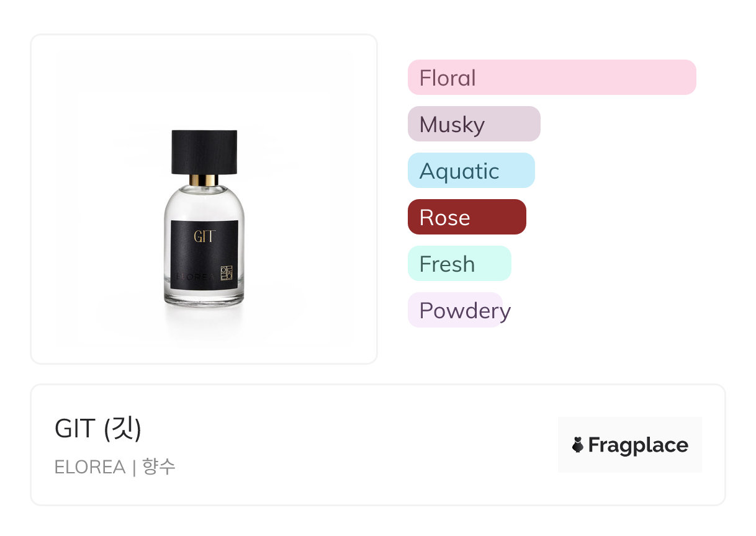The width and height of the screenshot is (756, 536).
Task: Click the gold GIT text on bottle
Action: click(x=204, y=236)
